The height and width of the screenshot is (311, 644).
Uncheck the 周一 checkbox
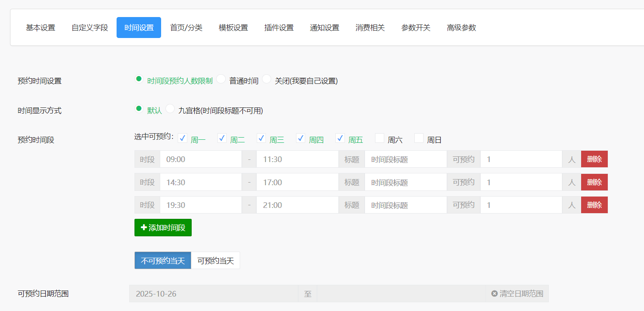(183, 138)
